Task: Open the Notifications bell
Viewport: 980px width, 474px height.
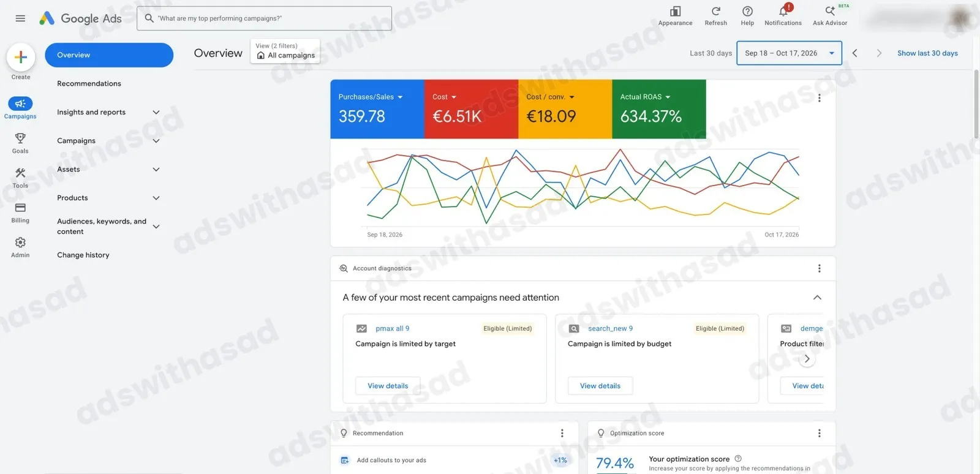Action: coord(783,16)
